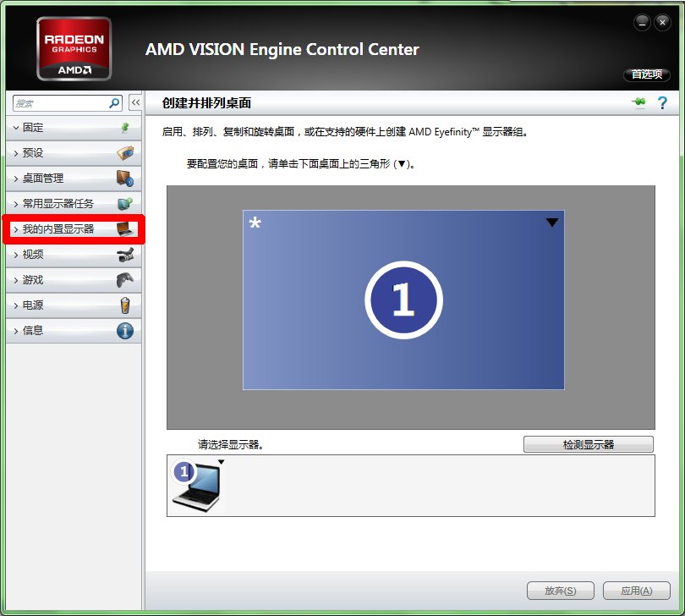
Task: Click the green pin icon in header
Action: (638, 102)
